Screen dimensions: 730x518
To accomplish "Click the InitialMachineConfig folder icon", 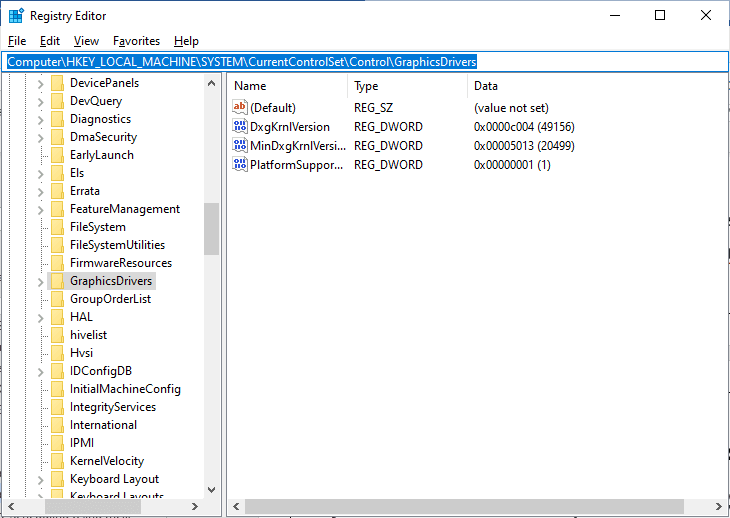I will [x=57, y=389].
